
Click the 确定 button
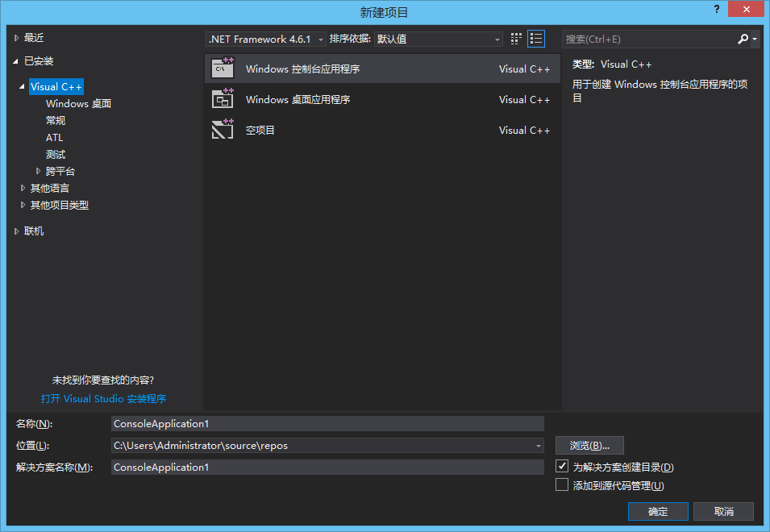[658, 511]
